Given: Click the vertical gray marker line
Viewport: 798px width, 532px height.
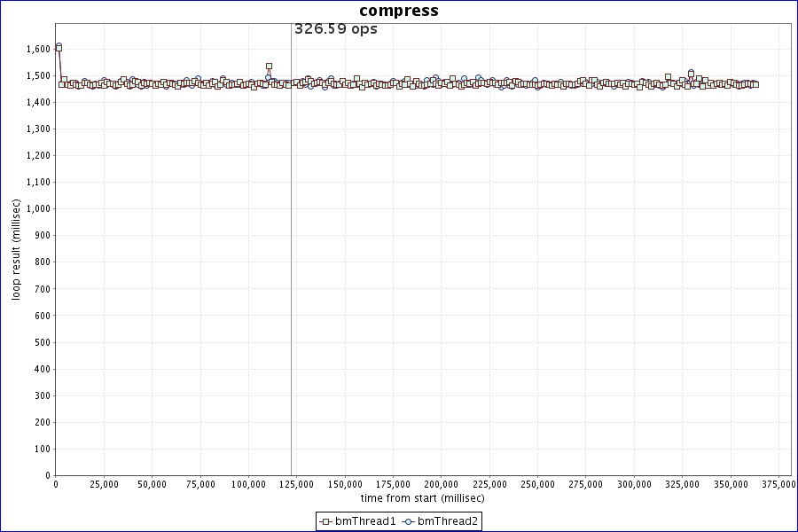Looking at the screenshot, I should pyautogui.click(x=292, y=266).
